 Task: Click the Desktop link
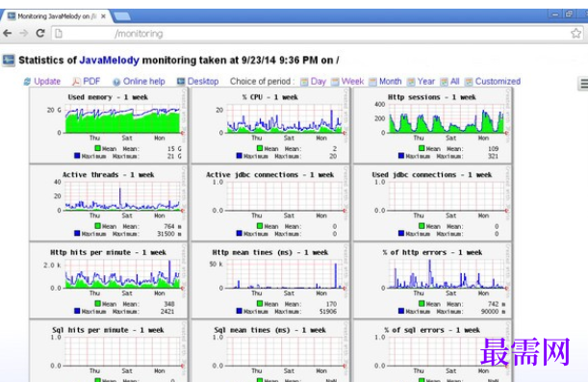[x=203, y=82]
